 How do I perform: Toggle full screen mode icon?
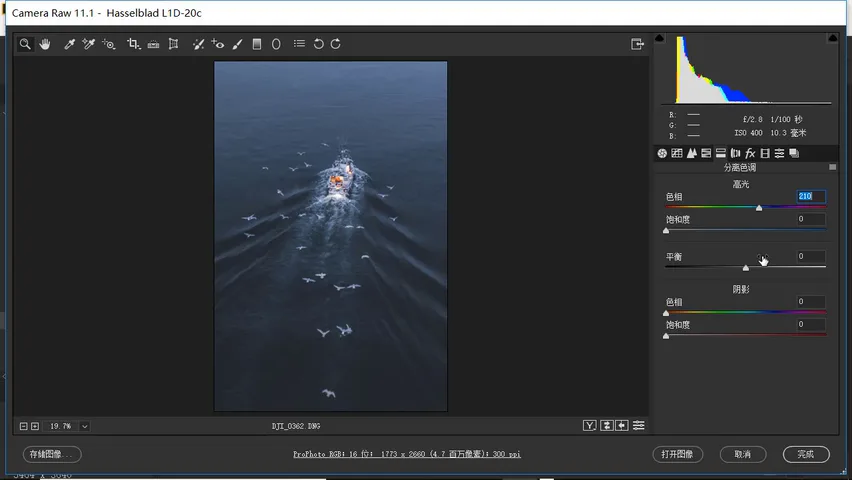coord(637,44)
